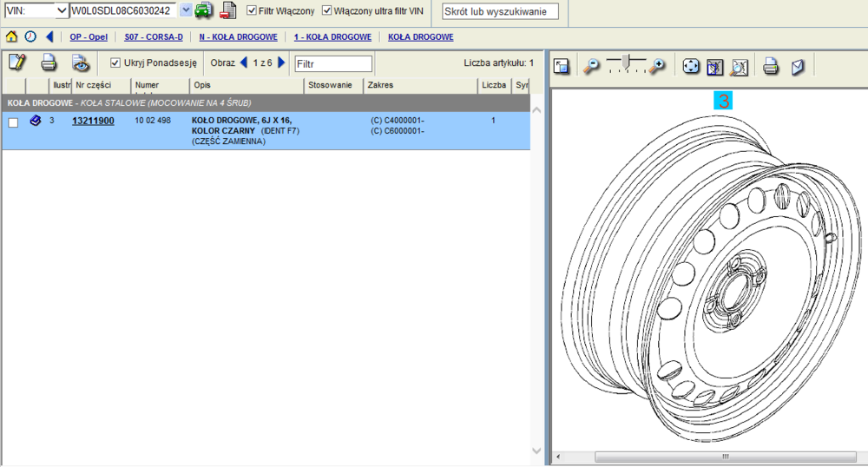Click the notepad edit icon
The width and height of the screenshot is (868, 467).
[x=16, y=62]
